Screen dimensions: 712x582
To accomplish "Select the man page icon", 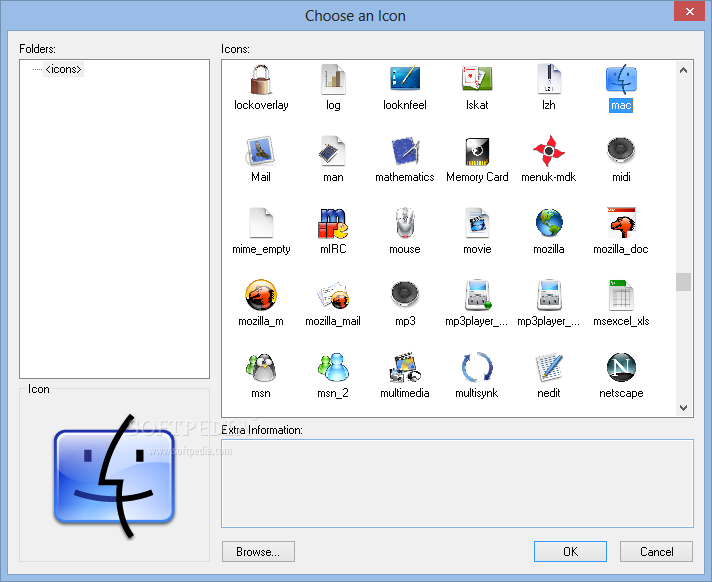I will coord(333,151).
